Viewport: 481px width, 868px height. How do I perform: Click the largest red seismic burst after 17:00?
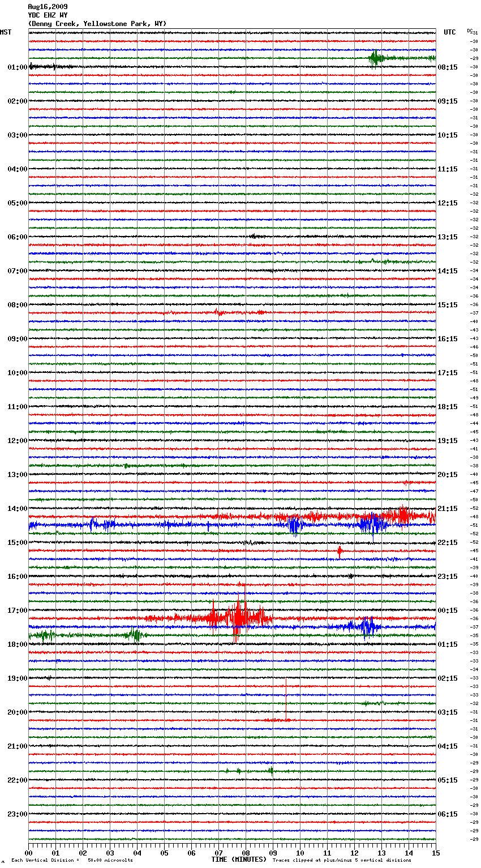click(x=238, y=617)
